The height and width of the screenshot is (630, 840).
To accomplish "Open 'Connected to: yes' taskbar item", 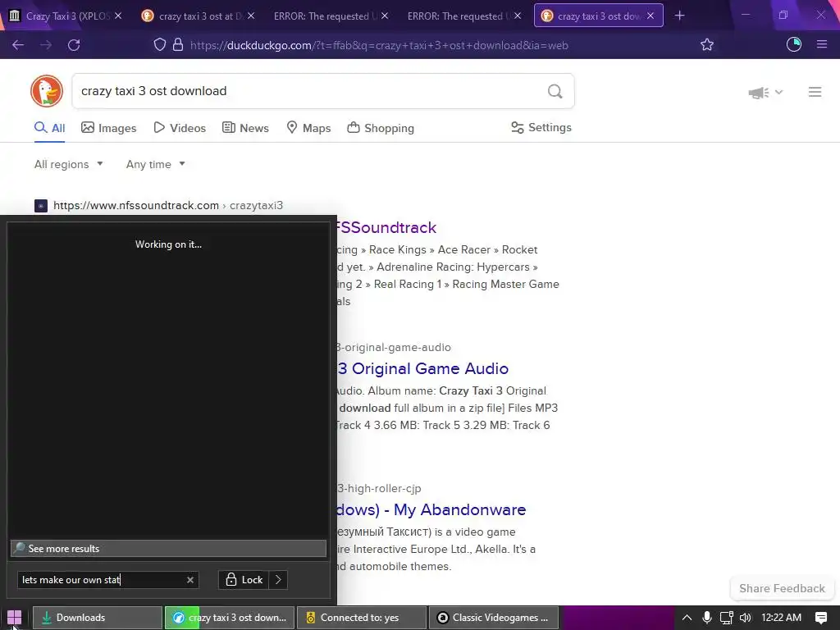I will click(x=362, y=618).
